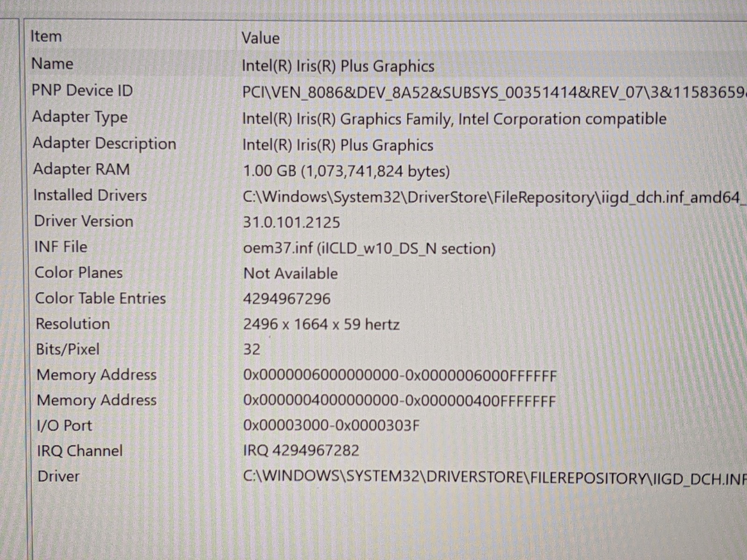Click the 31.0.101.2125 version value
747x560 pixels.
click(x=291, y=222)
